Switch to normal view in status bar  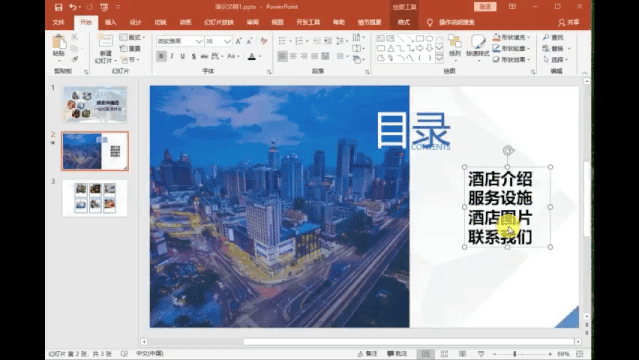pyautogui.click(x=425, y=354)
